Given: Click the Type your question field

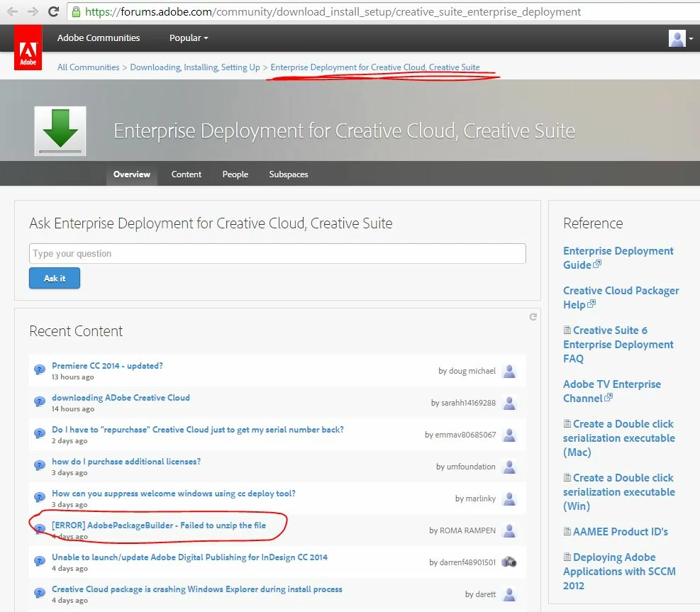Looking at the screenshot, I should (x=277, y=254).
